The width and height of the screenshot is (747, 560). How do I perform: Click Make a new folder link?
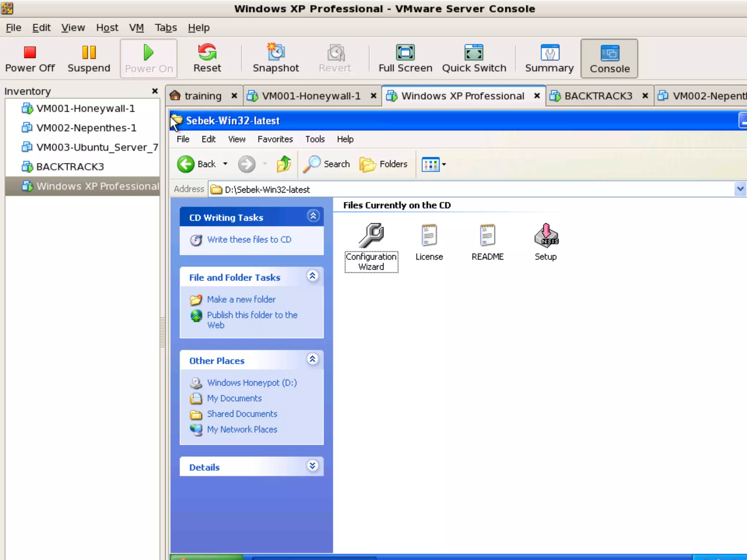(241, 299)
